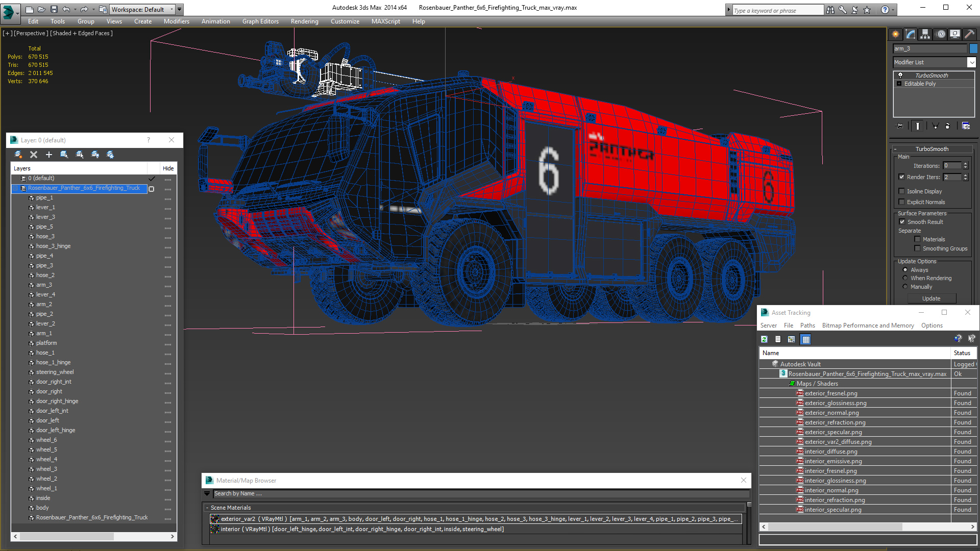Open Material/Map Browser options arrow
Image resolution: width=980 pixels, height=551 pixels.
click(x=207, y=493)
